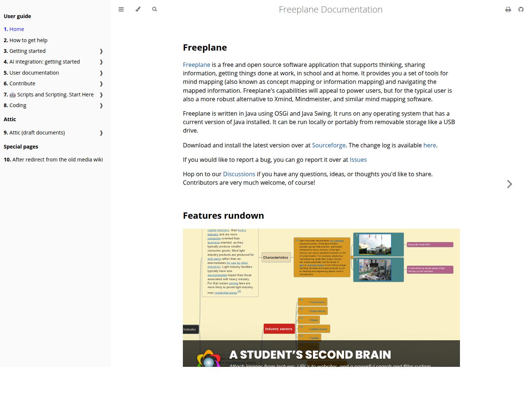This screenshot has height=399, width=532.
Task: Open Scripts and Scripting. Start Here chapter
Action: click(49, 95)
